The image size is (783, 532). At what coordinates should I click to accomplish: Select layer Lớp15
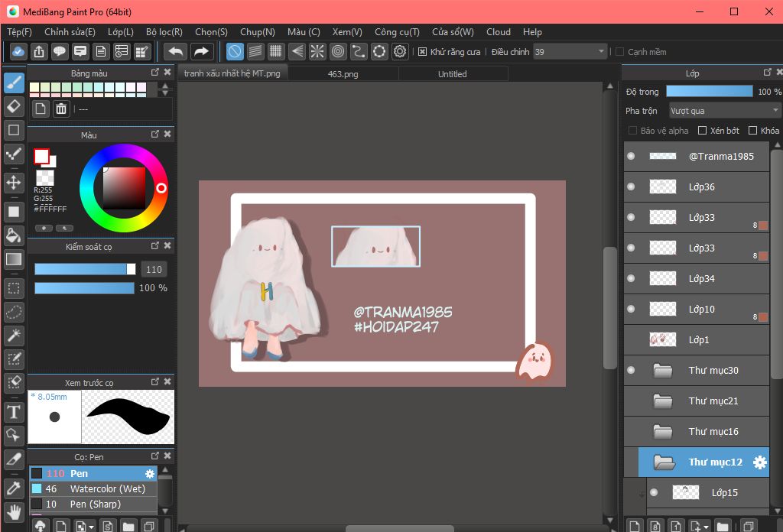(708, 492)
